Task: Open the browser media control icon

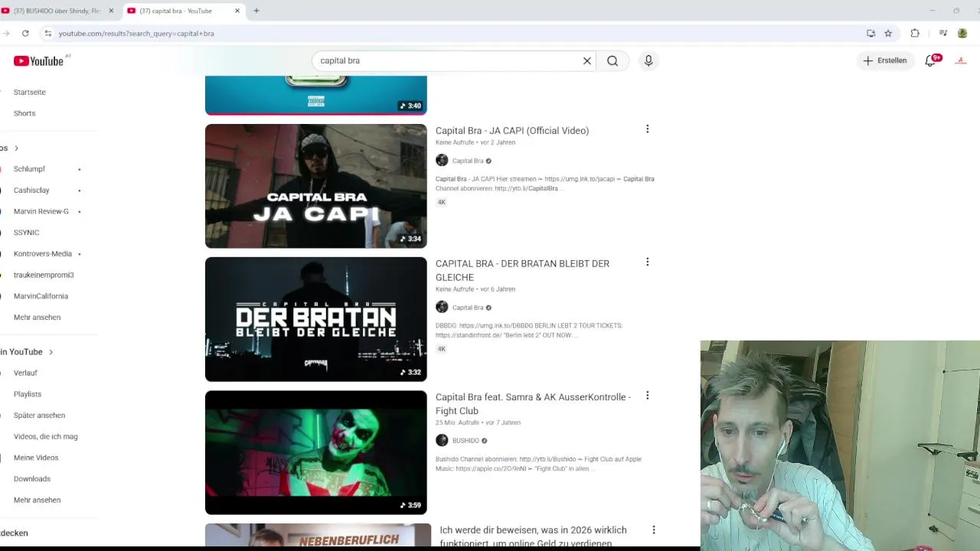Action: 943,33
